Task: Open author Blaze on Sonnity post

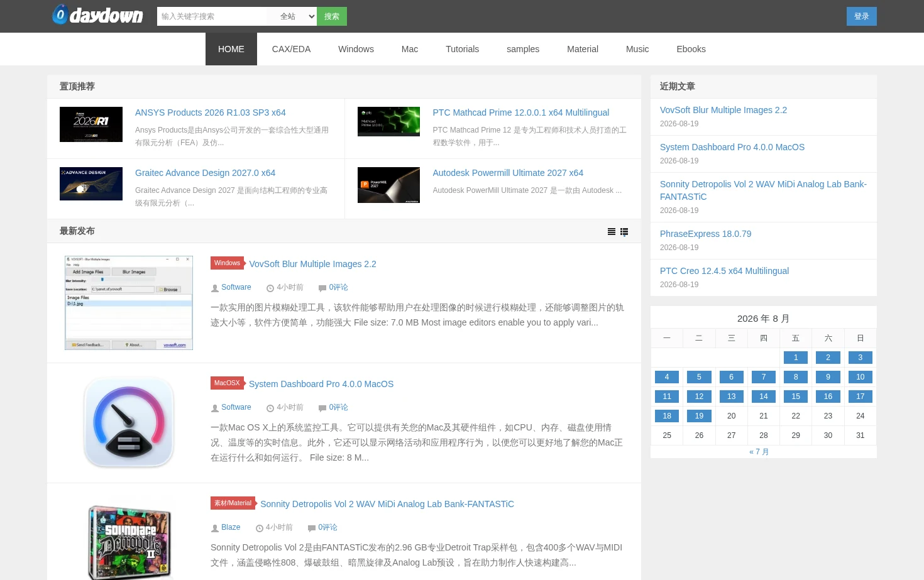Action: tap(231, 527)
